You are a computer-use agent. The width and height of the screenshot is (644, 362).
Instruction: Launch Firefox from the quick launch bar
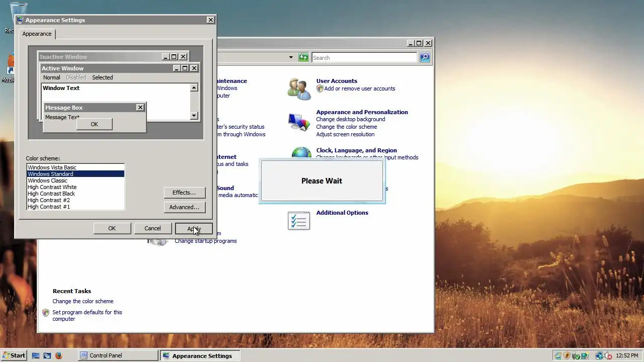(x=58, y=355)
